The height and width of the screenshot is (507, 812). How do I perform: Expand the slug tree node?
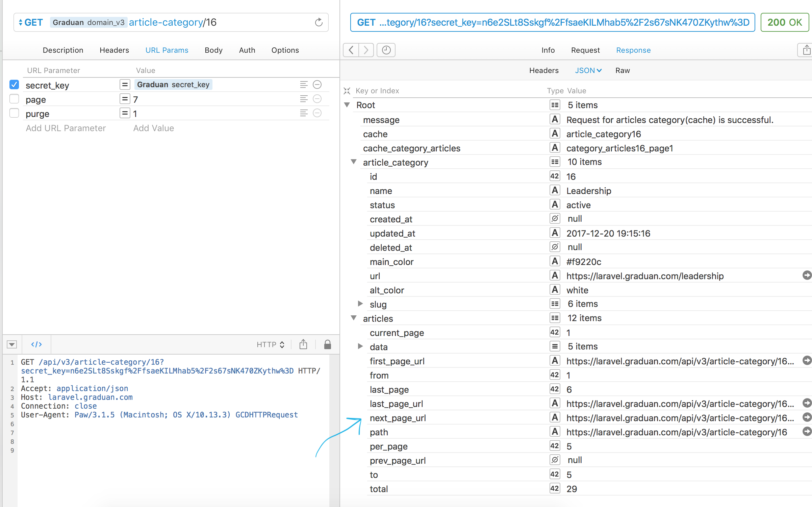360,304
